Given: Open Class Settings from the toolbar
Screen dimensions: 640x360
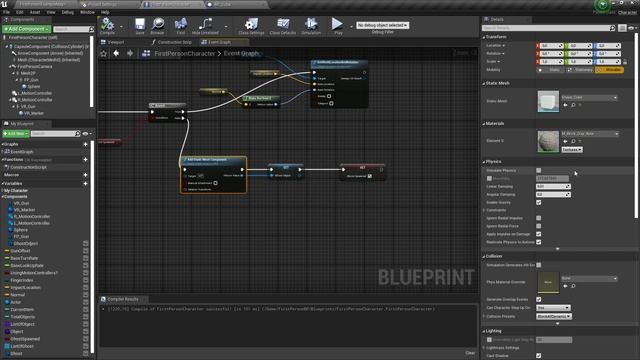Looking at the screenshot, I should click(x=251, y=25).
